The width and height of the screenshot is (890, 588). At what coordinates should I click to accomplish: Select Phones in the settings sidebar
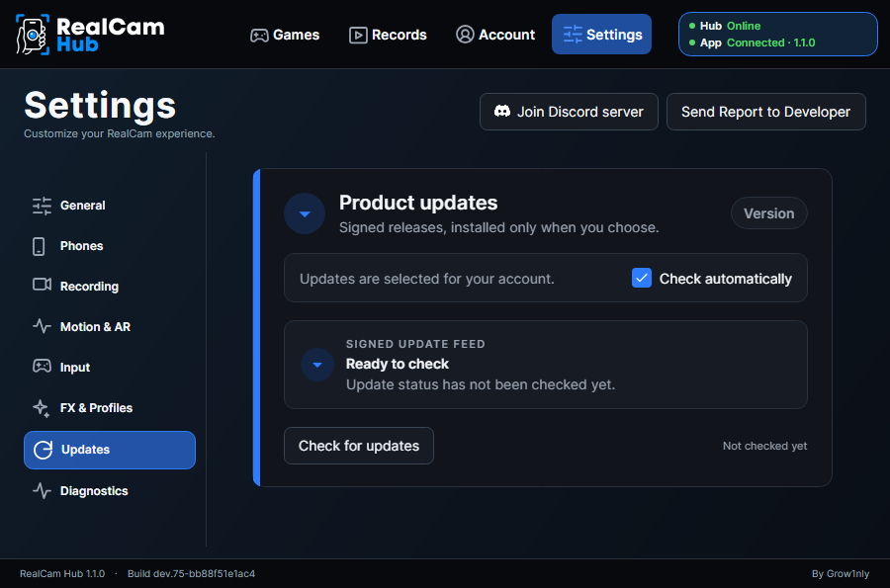(x=110, y=246)
